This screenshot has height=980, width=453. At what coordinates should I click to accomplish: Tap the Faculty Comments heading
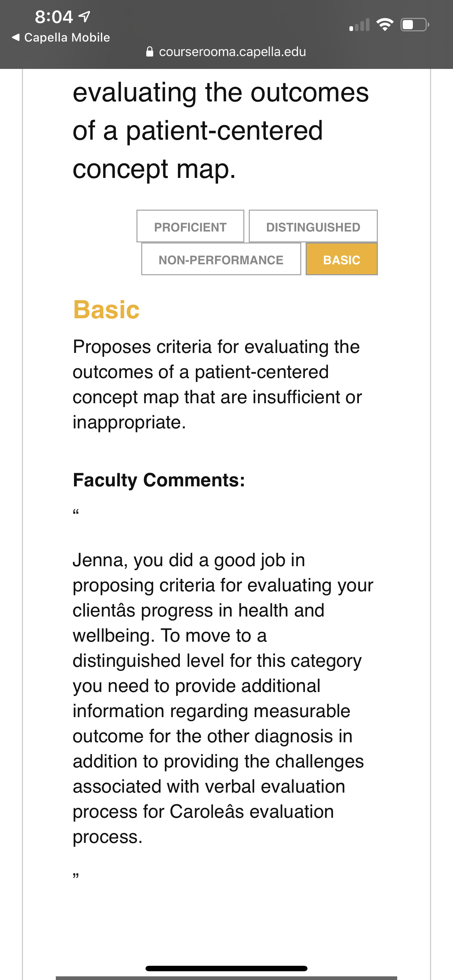pyautogui.click(x=159, y=480)
